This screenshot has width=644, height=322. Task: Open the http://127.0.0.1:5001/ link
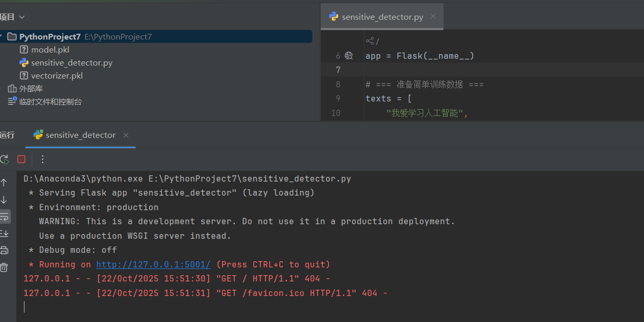tap(153, 264)
